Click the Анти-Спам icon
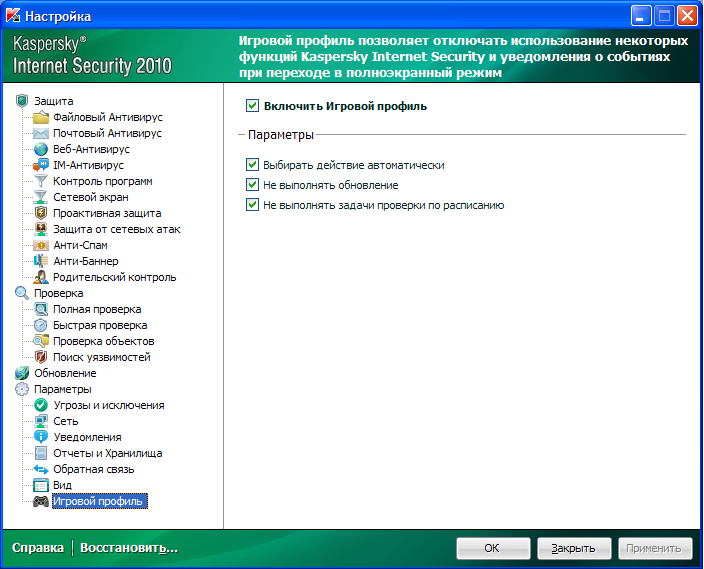The image size is (704, 569). pos(41,245)
